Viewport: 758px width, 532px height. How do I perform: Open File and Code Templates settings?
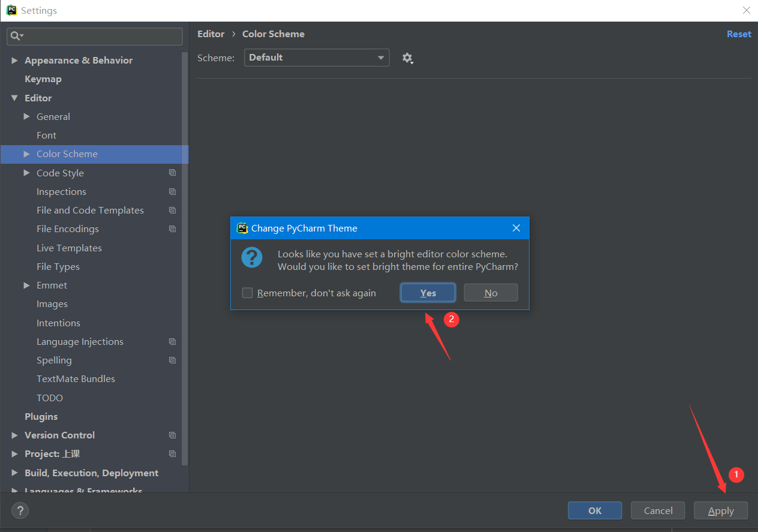click(x=90, y=211)
